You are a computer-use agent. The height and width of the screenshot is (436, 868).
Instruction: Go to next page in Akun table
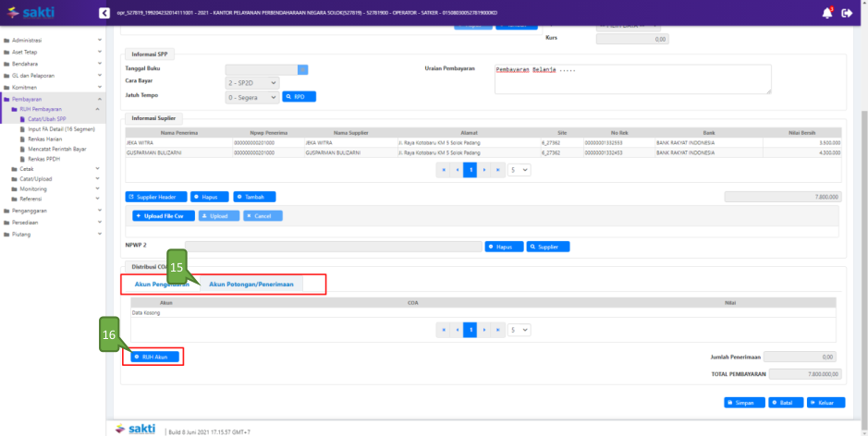pyautogui.click(x=484, y=330)
